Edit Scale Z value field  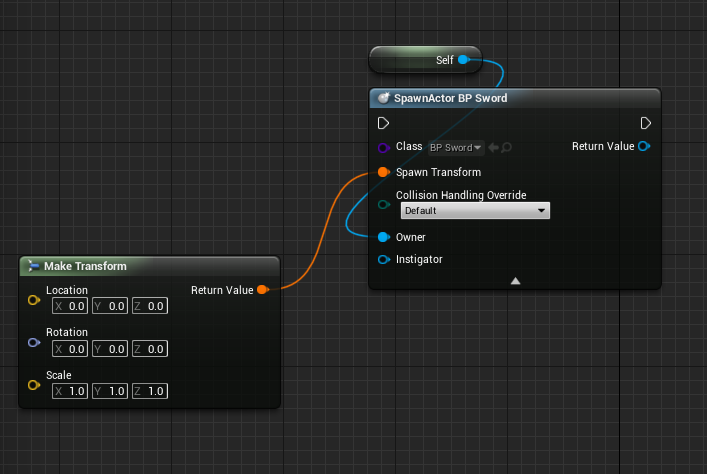tap(150, 391)
